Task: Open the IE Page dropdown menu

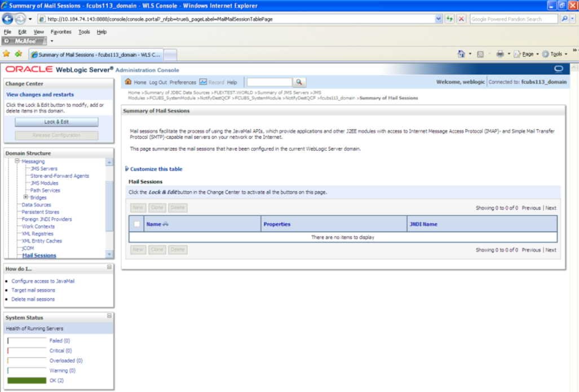Action: 527,54
